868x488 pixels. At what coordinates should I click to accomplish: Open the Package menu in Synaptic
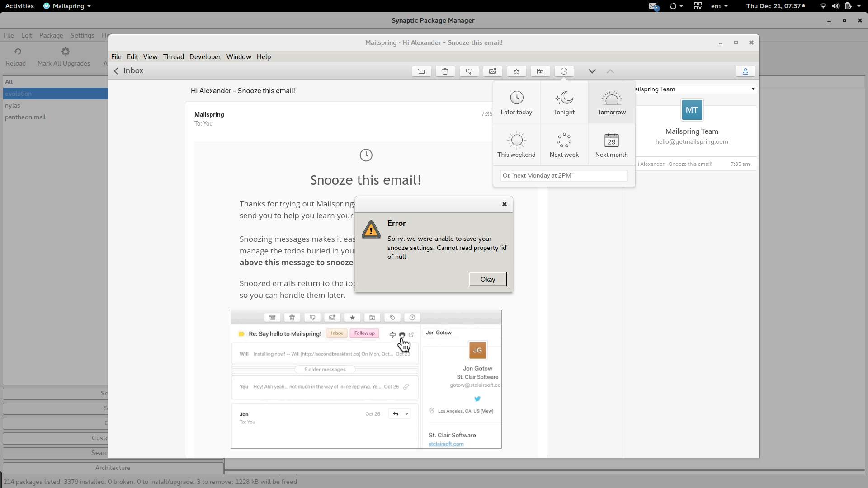pos(51,35)
